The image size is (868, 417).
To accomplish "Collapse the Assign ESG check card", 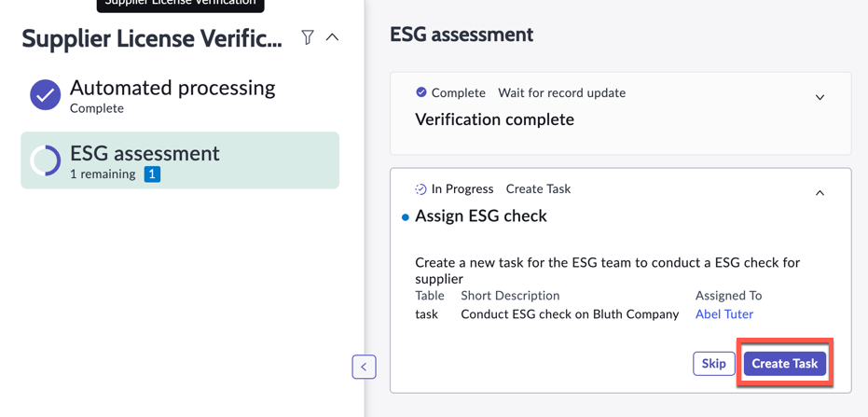I will click(x=820, y=193).
